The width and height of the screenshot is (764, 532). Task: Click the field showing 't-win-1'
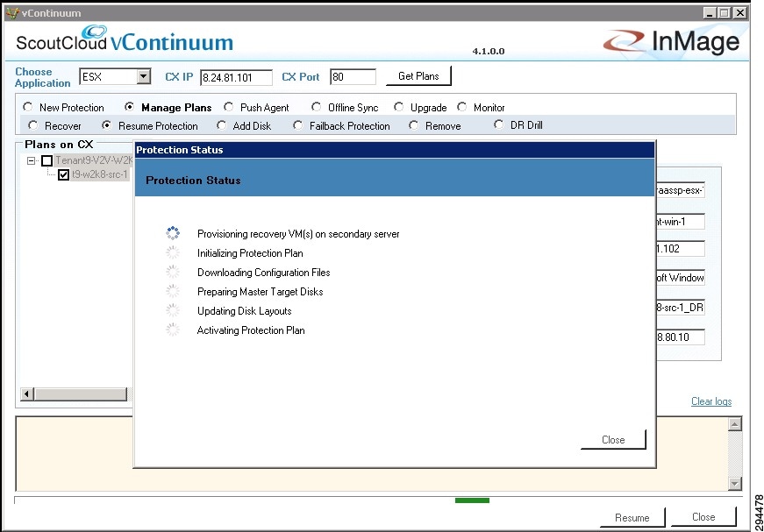click(680, 222)
